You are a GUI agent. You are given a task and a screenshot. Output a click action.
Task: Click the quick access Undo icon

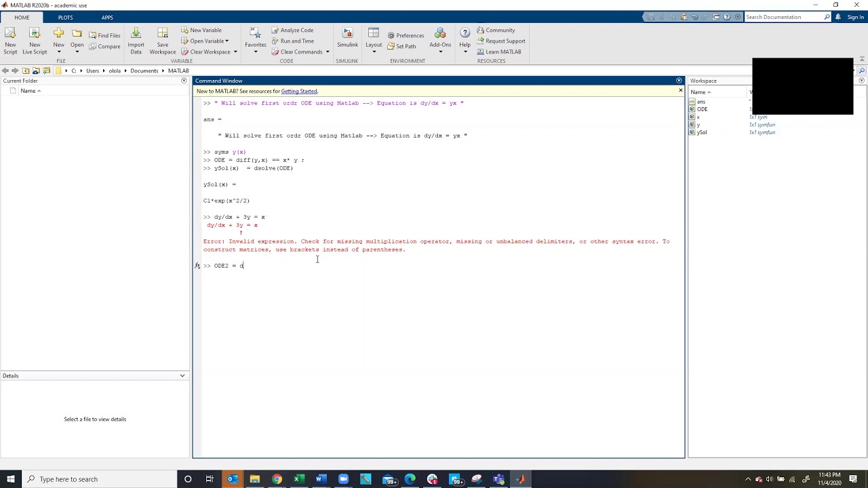click(695, 17)
